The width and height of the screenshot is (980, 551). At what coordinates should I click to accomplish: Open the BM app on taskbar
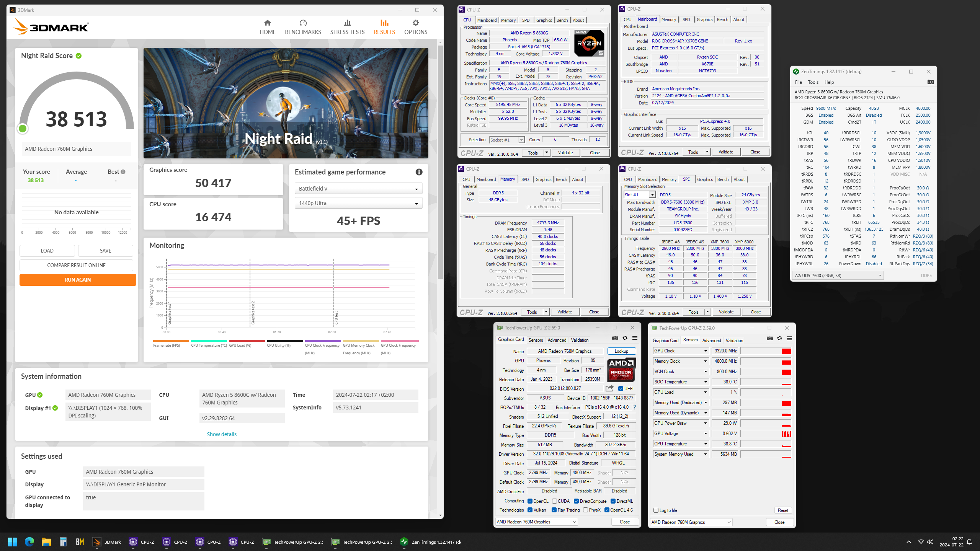point(80,542)
